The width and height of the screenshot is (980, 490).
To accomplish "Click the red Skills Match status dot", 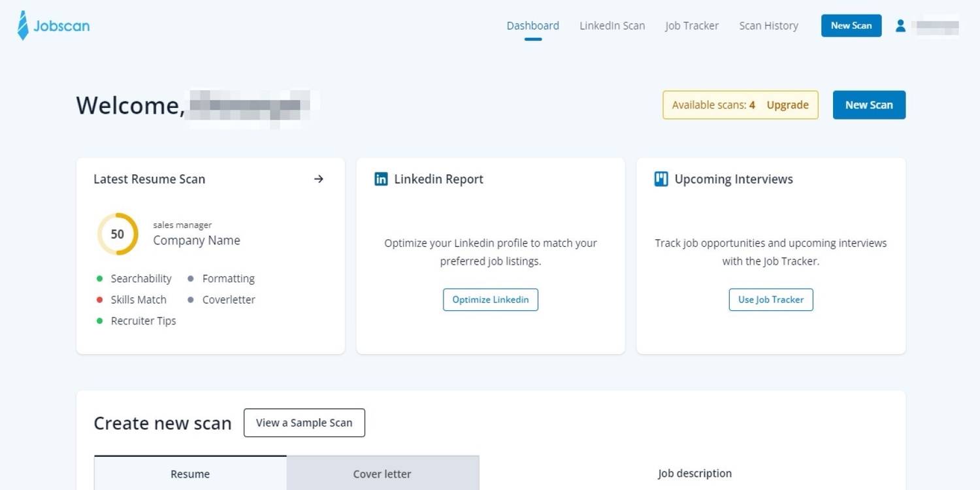I will pos(100,300).
